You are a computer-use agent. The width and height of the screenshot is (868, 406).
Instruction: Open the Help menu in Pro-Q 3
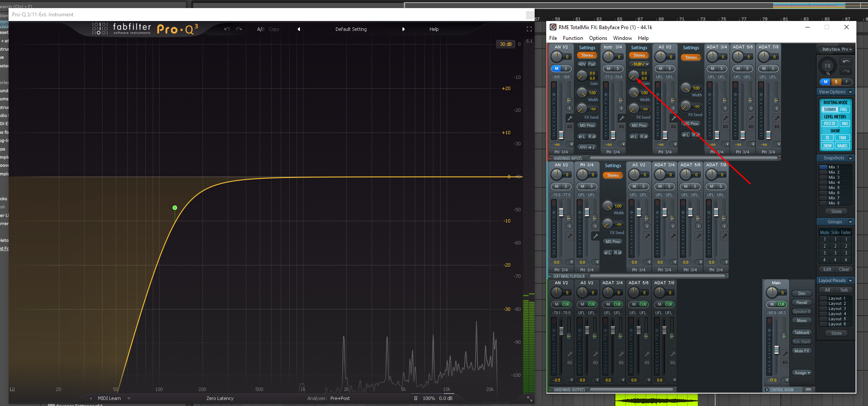[x=434, y=29]
